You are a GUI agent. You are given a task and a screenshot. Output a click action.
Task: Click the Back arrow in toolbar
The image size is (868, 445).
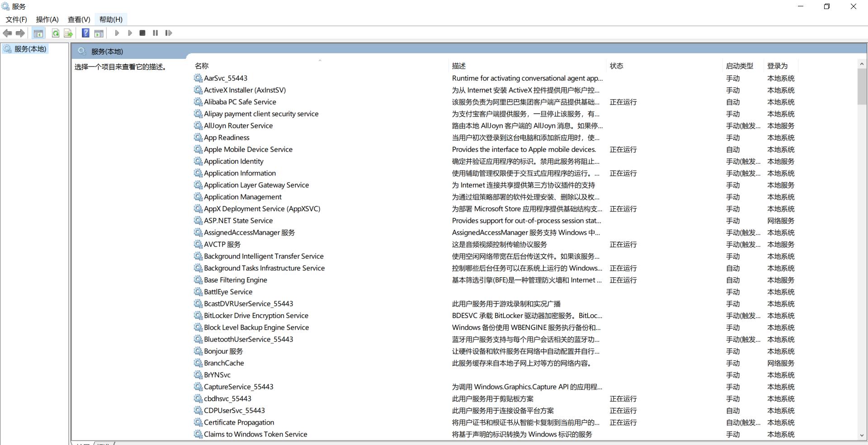tap(7, 33)
